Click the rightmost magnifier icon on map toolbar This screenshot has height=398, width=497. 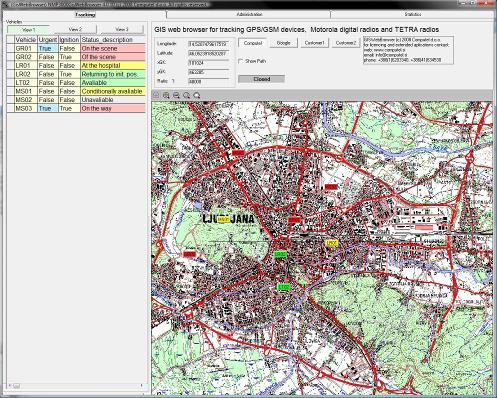[197, 95]
